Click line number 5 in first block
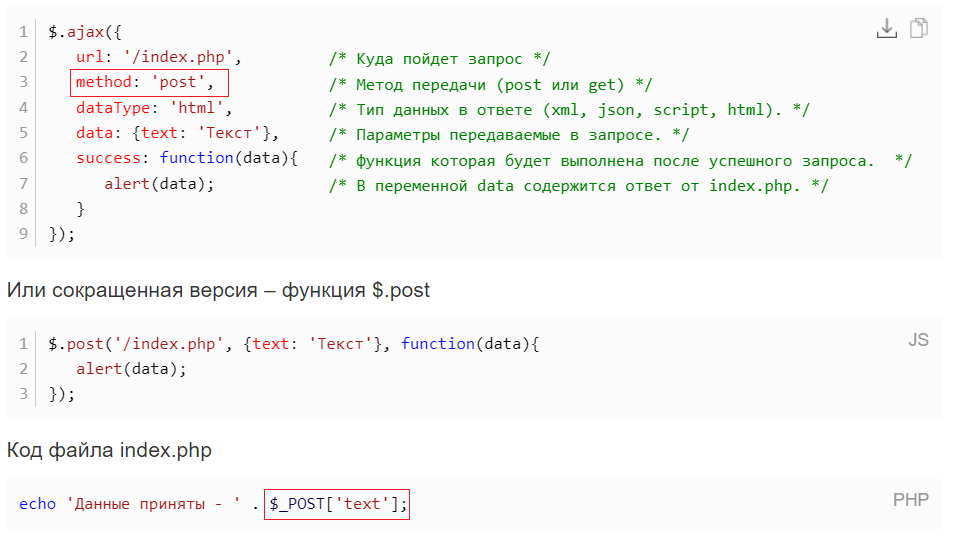The height and width of the screenshot is (542, 953). [23, 132]
